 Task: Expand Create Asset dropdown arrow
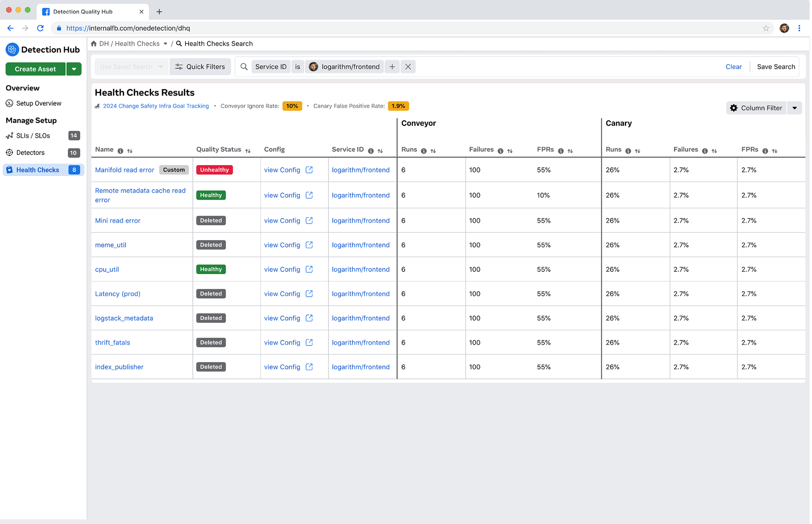coord(74,69)
